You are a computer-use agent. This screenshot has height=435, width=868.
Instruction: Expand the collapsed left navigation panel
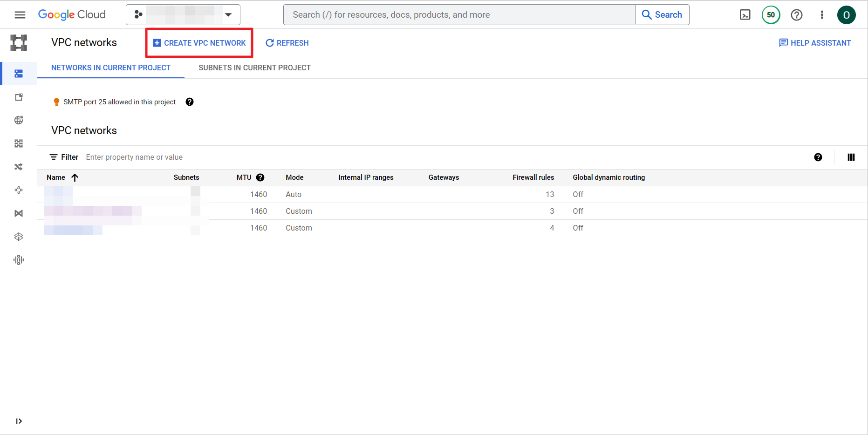coord(19,421)
